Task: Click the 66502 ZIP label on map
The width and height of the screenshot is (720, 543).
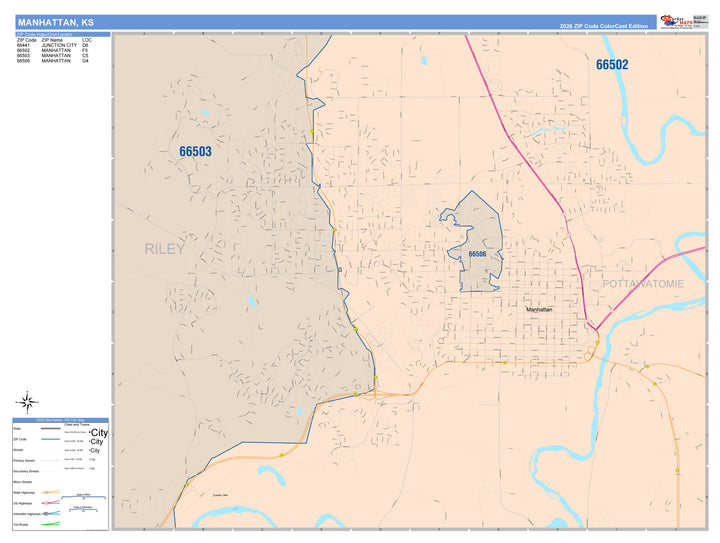Action: [x=612, y=65]
